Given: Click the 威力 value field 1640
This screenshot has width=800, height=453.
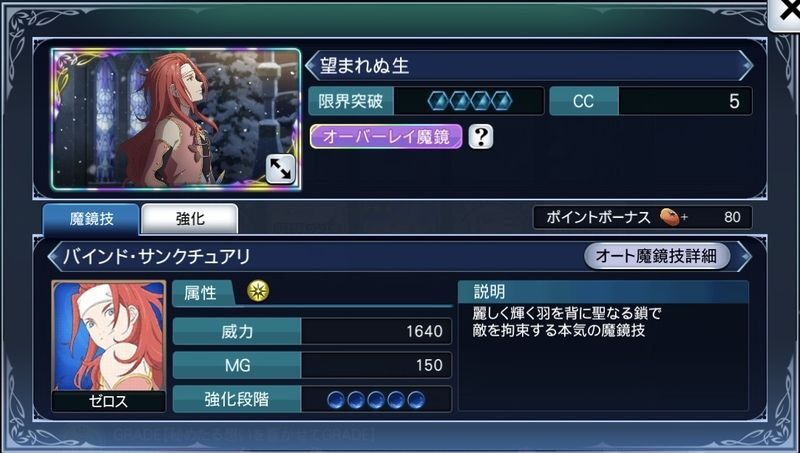Looking at the screenshot, I should coord(376,332).
